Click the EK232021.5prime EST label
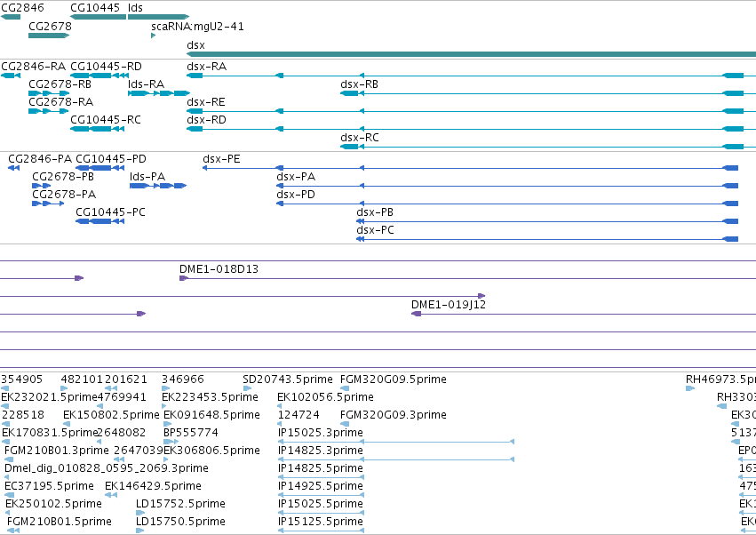The width and height of the screenshot is (756, 535). 49,397
